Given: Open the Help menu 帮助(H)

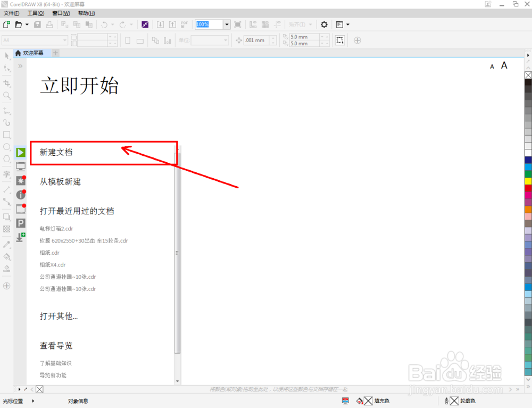Looking at the screenshot, I should click(x=87, y=13).
